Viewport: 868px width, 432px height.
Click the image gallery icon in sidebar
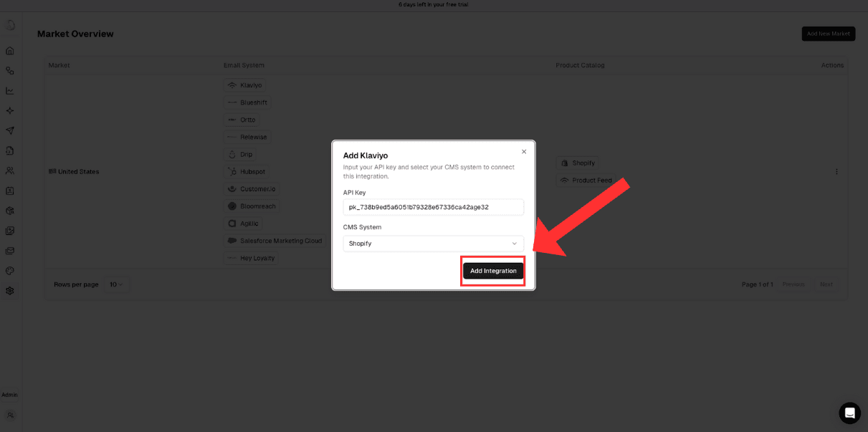(x=10, y=231)
